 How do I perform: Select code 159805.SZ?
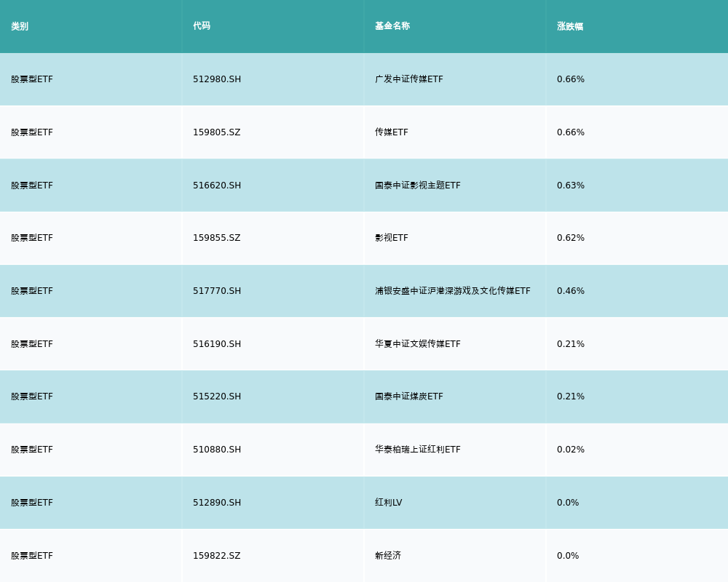click(x=217, y=132)
